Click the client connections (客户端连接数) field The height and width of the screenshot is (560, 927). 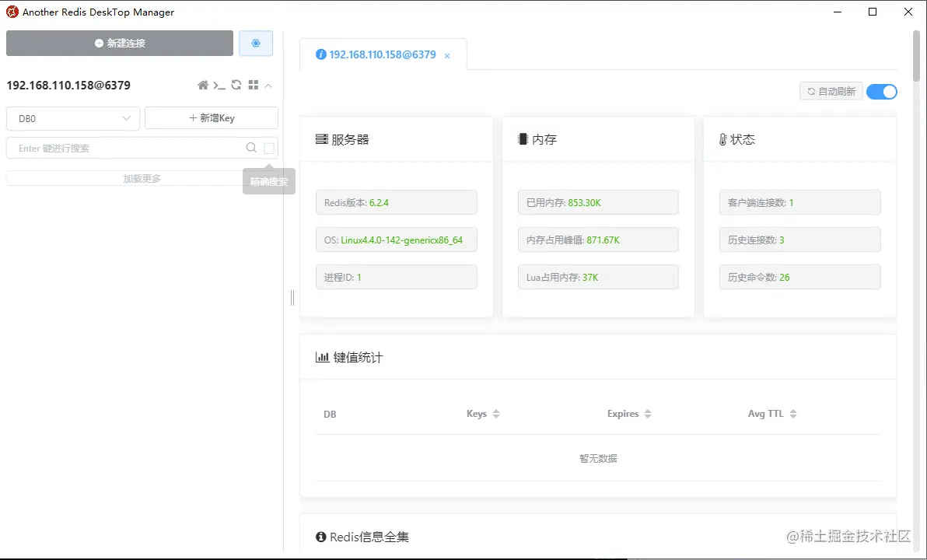(x=800, y=202)
